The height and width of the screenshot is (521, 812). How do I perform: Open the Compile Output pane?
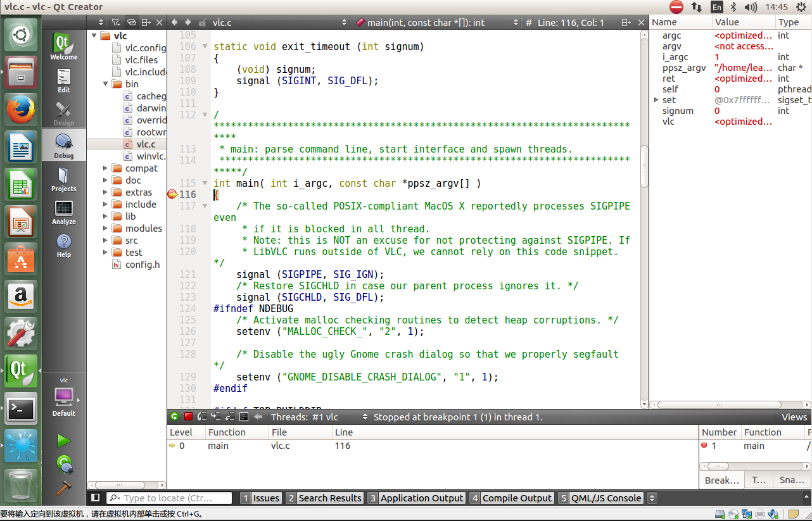pos(512,498)
